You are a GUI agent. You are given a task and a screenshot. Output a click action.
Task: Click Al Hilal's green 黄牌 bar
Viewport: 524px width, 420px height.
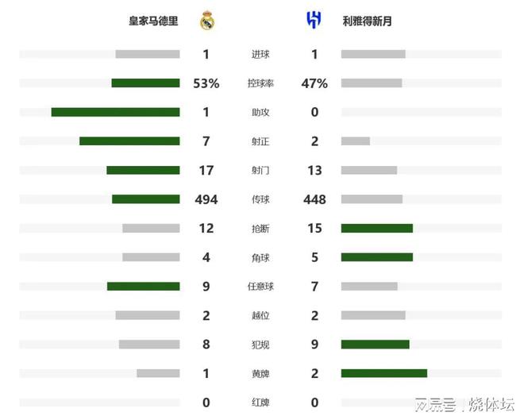point(384,373)
